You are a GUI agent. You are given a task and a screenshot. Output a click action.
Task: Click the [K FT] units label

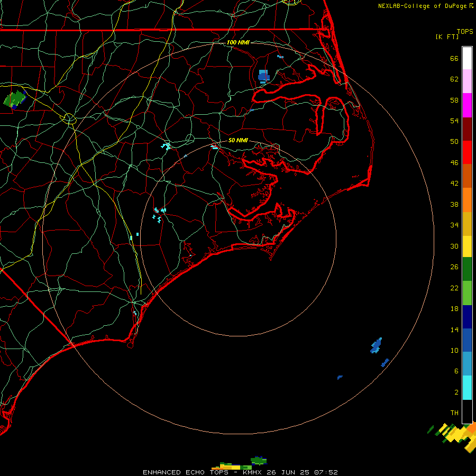(447, 36)
